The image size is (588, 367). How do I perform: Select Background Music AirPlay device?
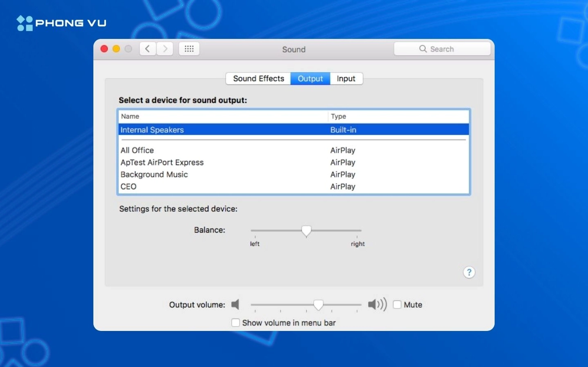[x=294, y=174]
